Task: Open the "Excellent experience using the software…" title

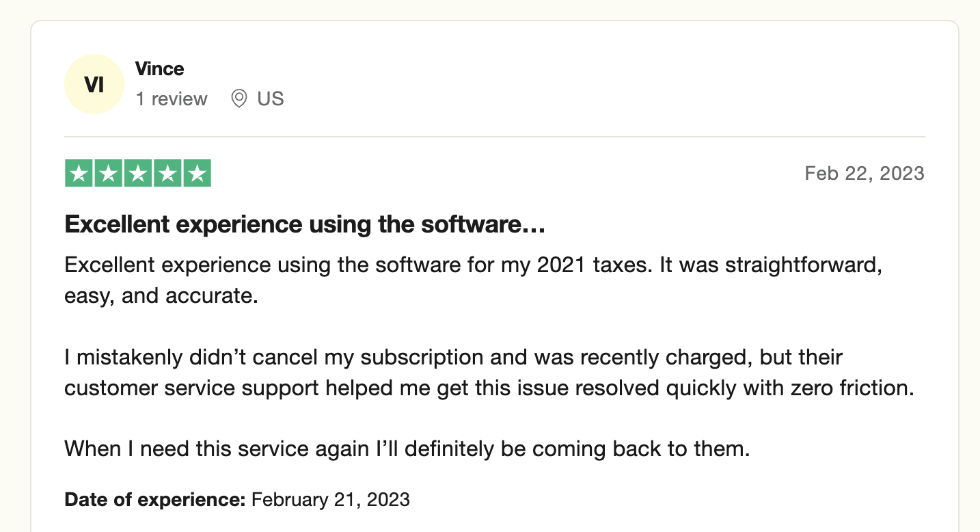Action: coord(304,225)
